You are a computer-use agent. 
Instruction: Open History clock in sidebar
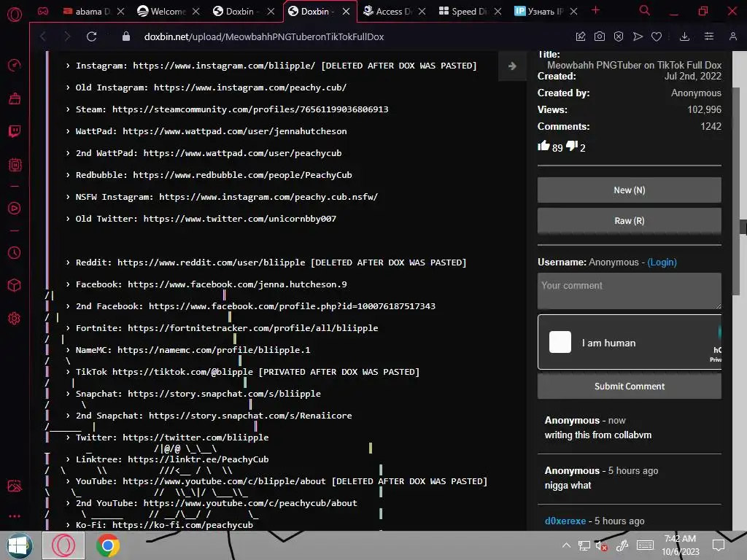point(15,252)
